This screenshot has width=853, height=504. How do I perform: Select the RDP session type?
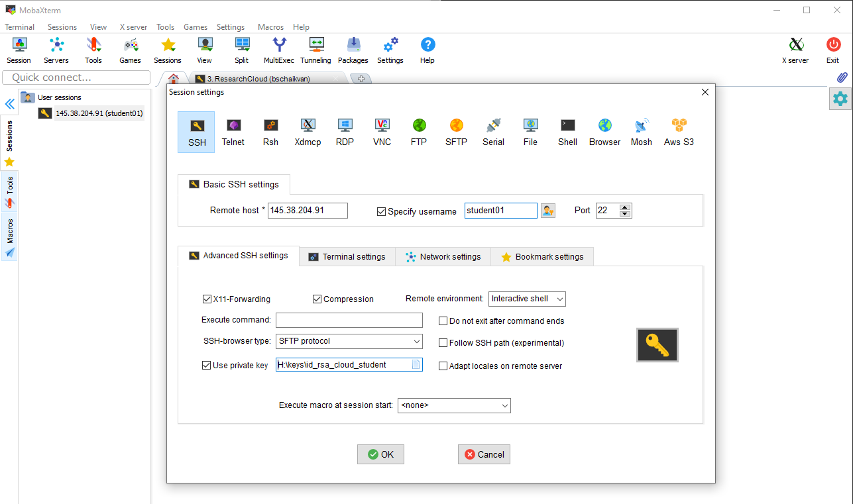345,132
